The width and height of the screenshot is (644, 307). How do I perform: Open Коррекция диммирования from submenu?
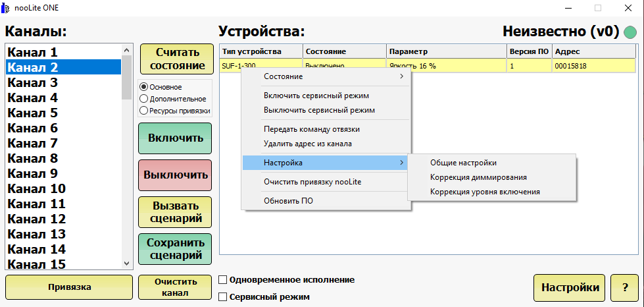pos(492,177)
